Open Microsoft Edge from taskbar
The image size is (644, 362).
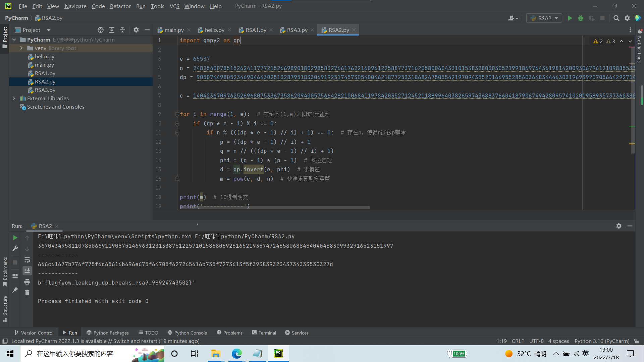236,354
